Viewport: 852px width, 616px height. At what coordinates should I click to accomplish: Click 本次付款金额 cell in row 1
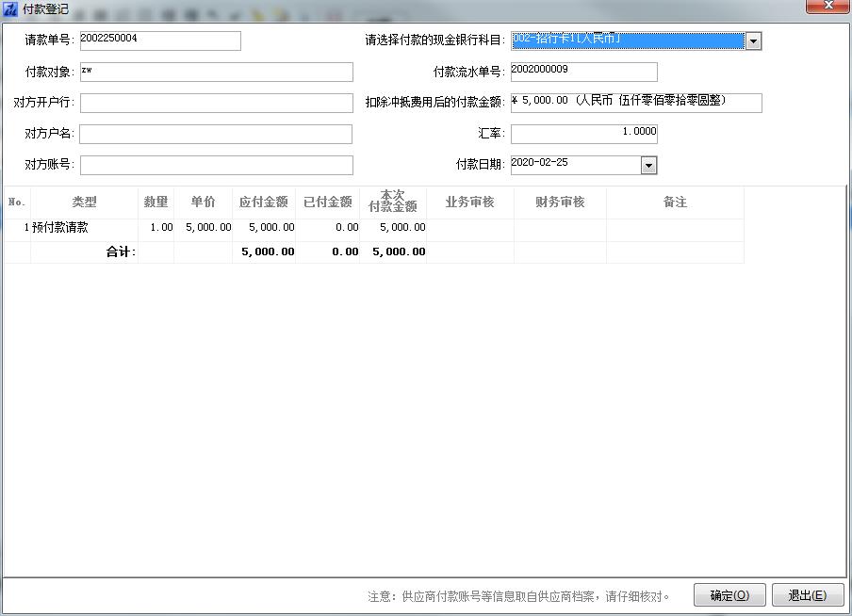(393, 228)
